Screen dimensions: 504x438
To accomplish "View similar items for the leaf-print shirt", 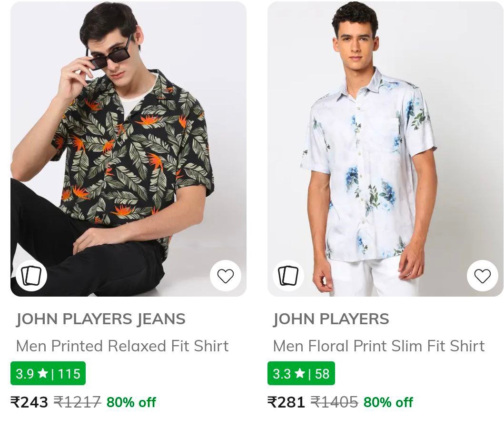I will click(31, 276).
